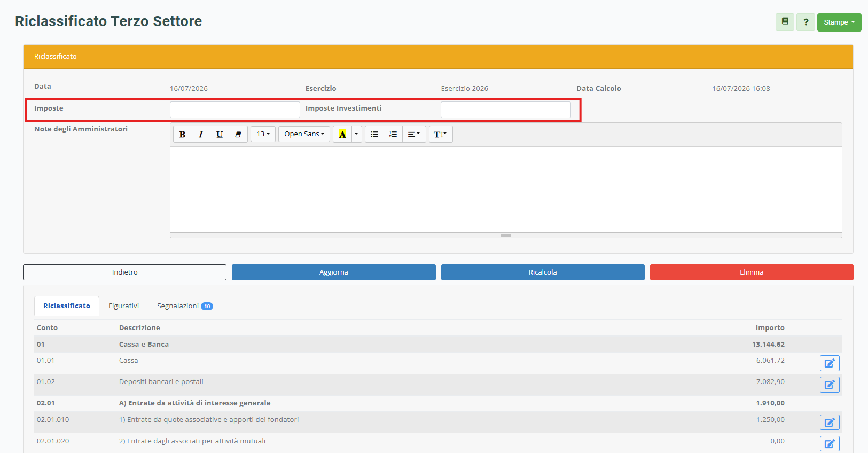Click the account code 02.01.010
868x453 pixels.
pos(53,420)
